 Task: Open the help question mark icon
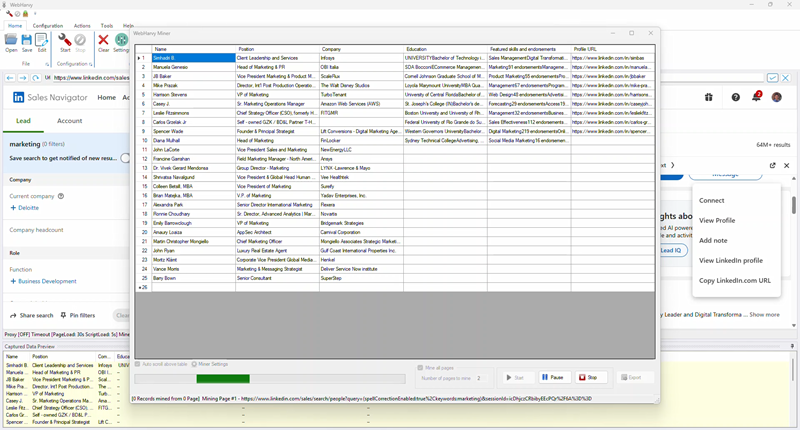735,97
